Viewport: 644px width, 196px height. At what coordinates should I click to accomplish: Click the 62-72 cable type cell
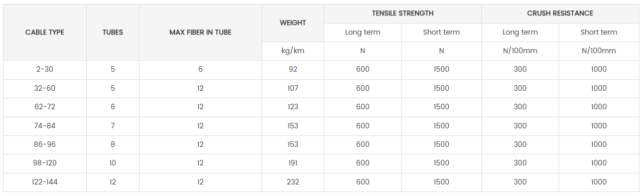click(x=45, y=107)
